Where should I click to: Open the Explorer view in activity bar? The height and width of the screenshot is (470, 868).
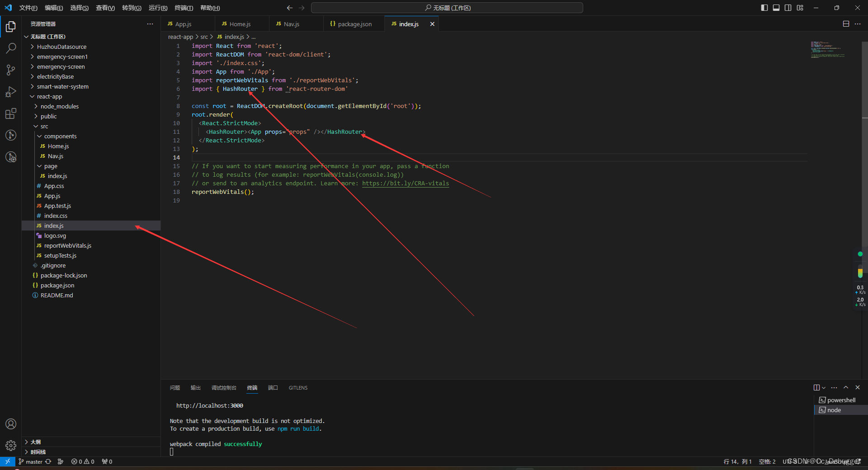pyautogui.click(x=11, y=27)
